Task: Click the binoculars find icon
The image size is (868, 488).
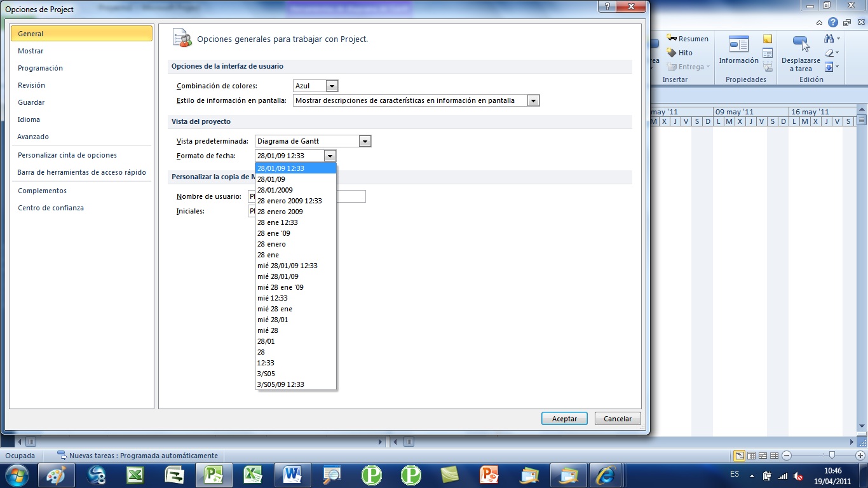Action: [x=829, y=39]
